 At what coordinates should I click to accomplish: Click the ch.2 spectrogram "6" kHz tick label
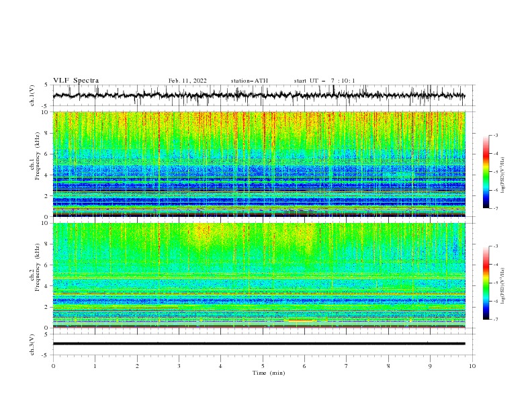coord(48,265)
